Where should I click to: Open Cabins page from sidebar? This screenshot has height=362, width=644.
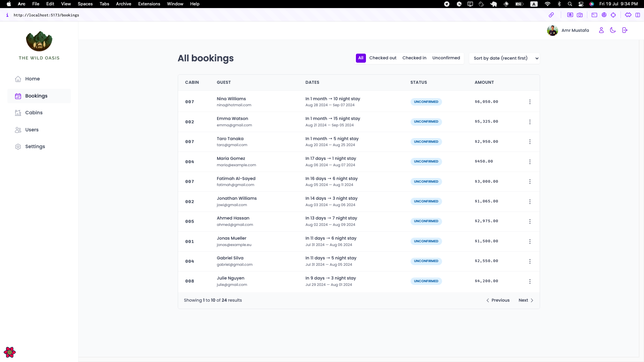click(x=34, y=113)
